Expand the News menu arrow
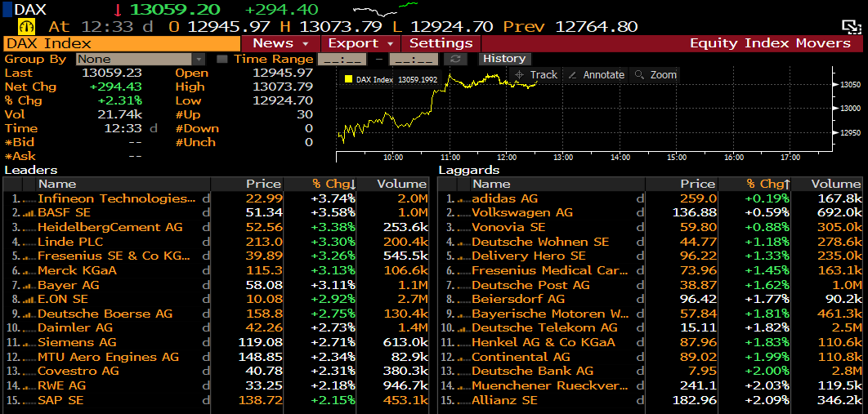This screenshot has width=868, height=414. pos(306,43)
